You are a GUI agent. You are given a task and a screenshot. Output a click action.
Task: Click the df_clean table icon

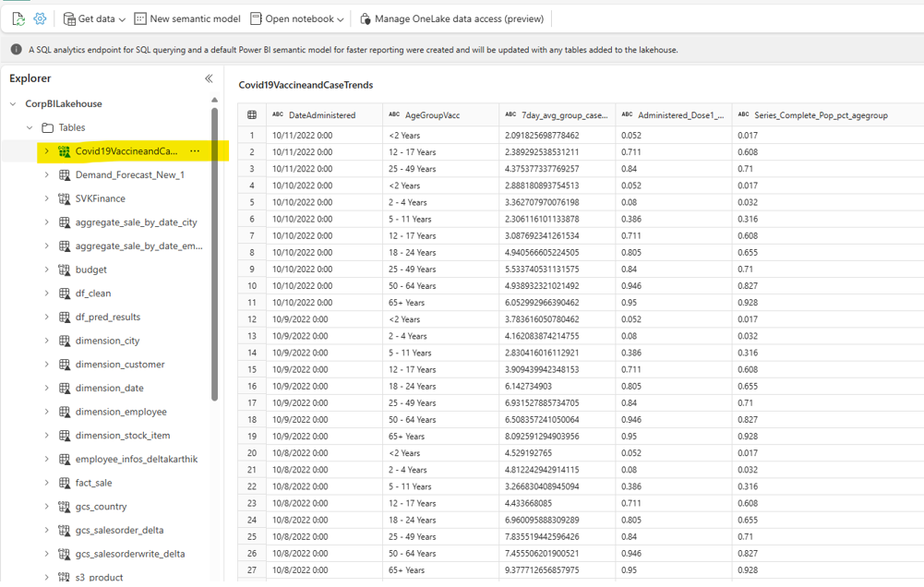65,293
